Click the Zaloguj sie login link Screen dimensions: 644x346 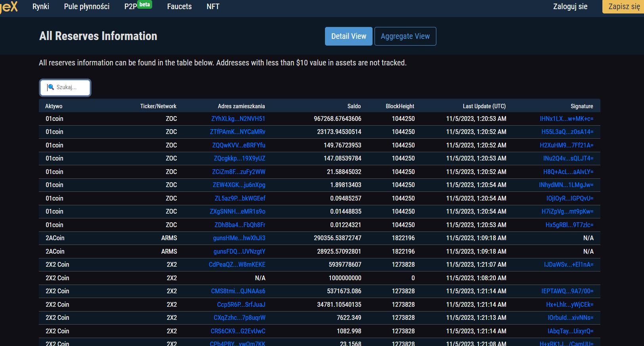(x=570, y=7)
